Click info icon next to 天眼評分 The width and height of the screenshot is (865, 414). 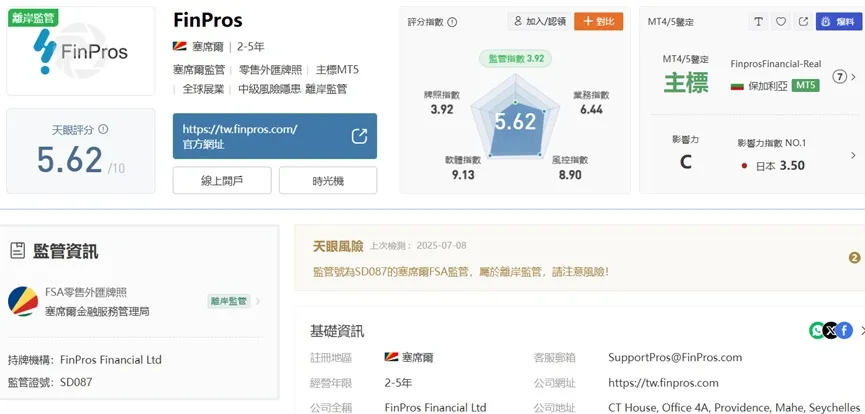point(103,129)
